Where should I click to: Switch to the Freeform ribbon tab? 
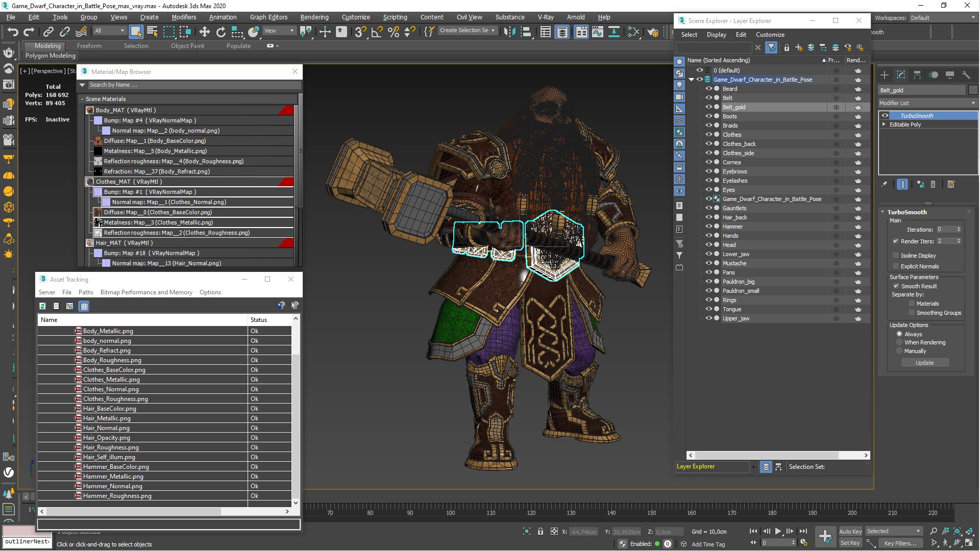[89, 46]
